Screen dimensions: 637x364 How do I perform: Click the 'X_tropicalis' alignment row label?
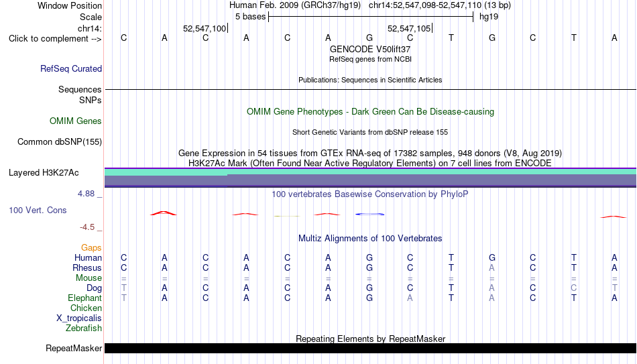point(79,318)
